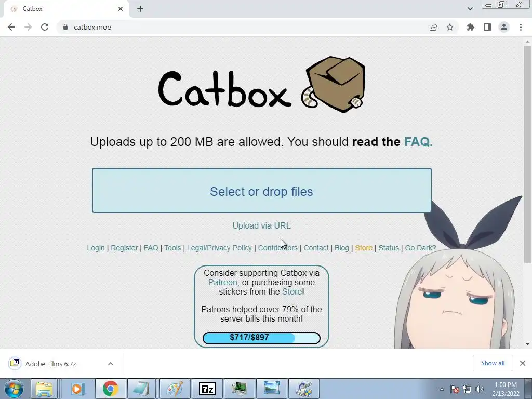The width and height of the screenshot is (532, 399).
Task: Toggle Go Dark? mode
Action: pos(420,248)
